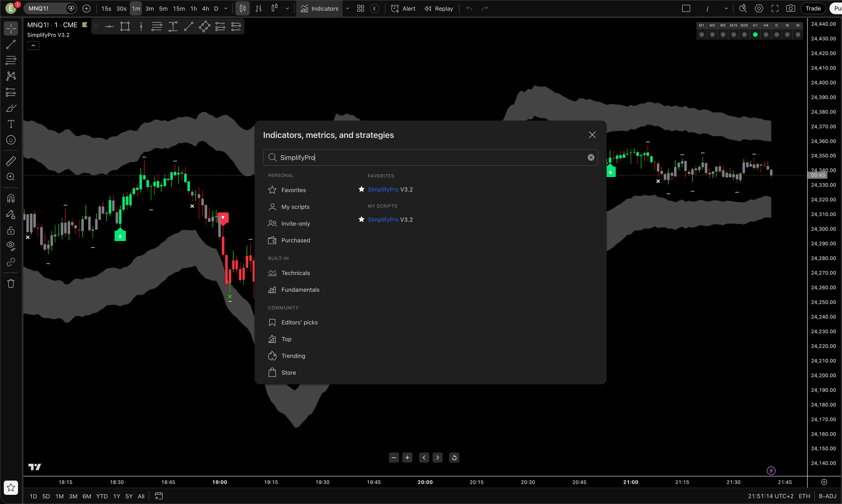Click the Replay button
This screenshot has height=504, width=842.
[x=439, y=8]
